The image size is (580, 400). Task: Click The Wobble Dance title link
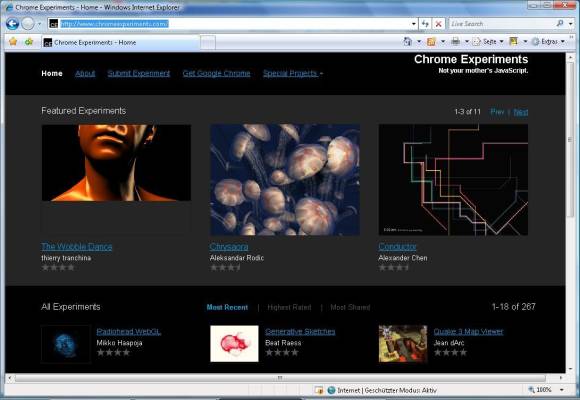click(77, 246)
